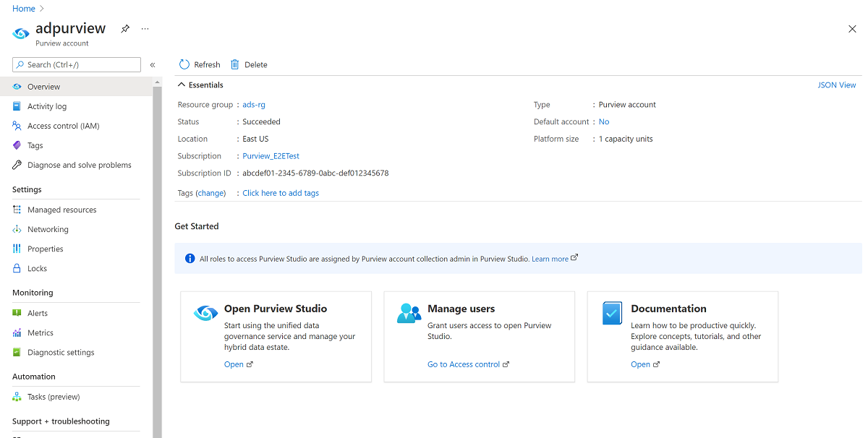Pin the adpurview resource
868x438 pixels.
(x=125, y=29)
